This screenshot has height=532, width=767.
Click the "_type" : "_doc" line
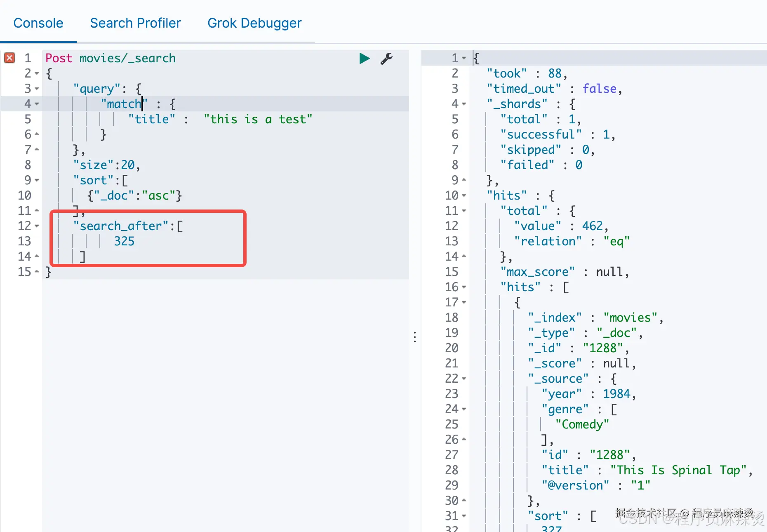(585, 333)
